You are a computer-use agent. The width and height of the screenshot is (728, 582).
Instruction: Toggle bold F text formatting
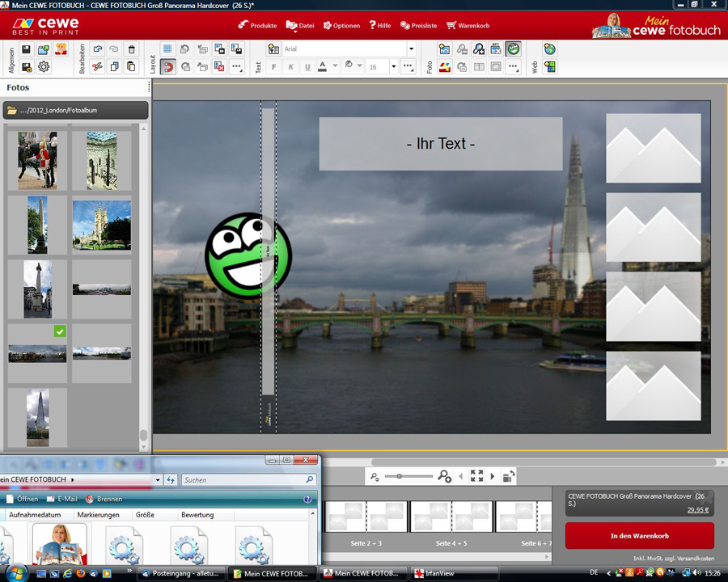click(x=274, y=67)
